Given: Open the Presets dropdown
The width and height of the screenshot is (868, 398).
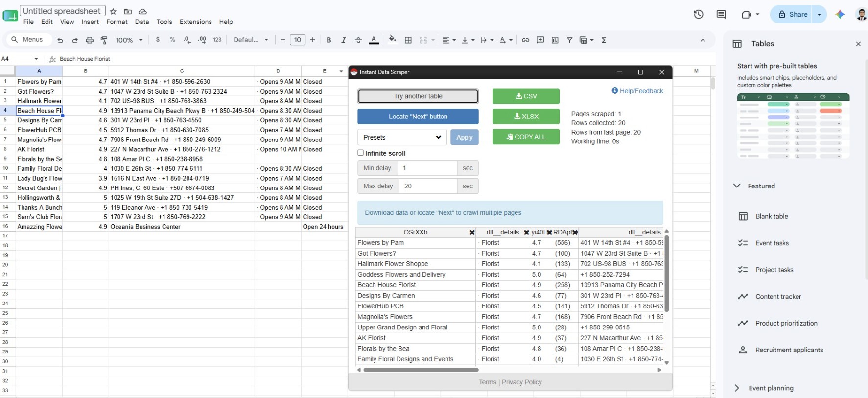Looking at the screenshot, I should click(402, 137).
